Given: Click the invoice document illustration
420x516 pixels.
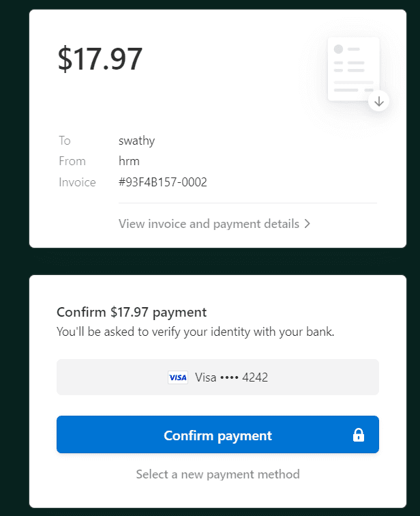Looking at the screenshot, I should pos(352,68).
